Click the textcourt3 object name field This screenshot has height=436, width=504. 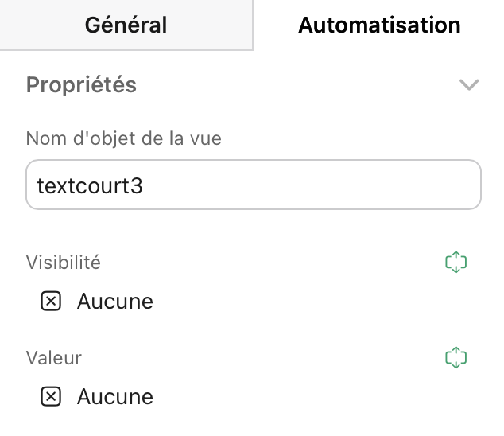pyautogui.click(x=253, y=185)
